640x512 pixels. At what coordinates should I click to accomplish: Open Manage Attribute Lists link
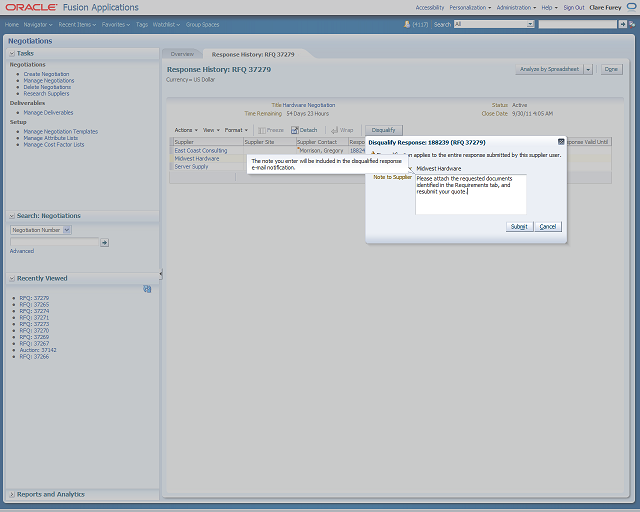pos(51,138)
